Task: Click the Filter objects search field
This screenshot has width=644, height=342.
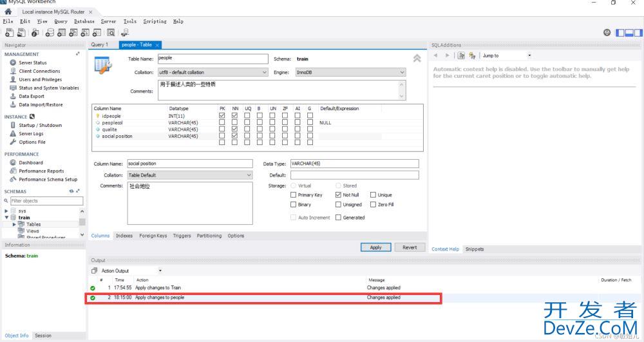Action: pyautogui.click(x=46, y=201)
